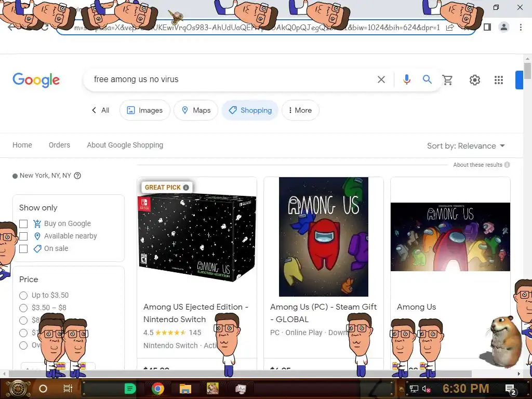Check the Available nearby checkbox

[23, 236]
